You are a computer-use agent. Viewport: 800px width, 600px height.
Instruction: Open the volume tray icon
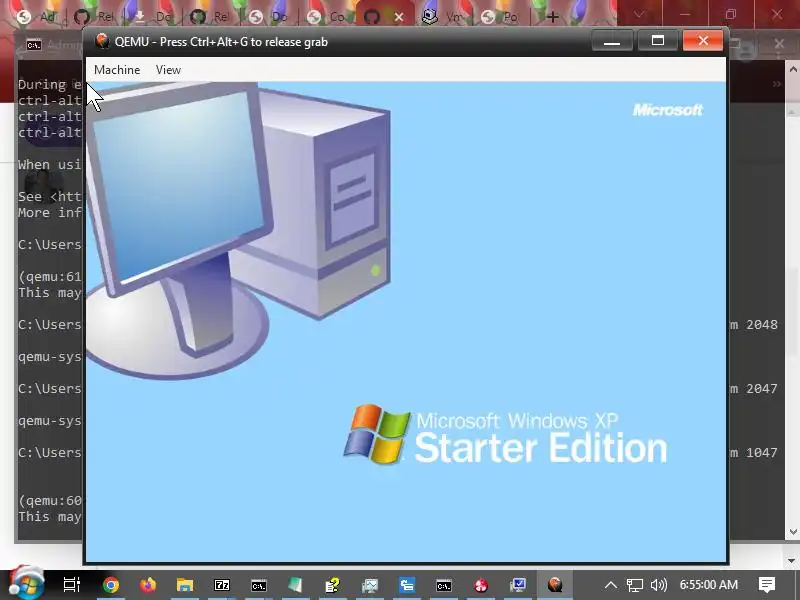659,585
